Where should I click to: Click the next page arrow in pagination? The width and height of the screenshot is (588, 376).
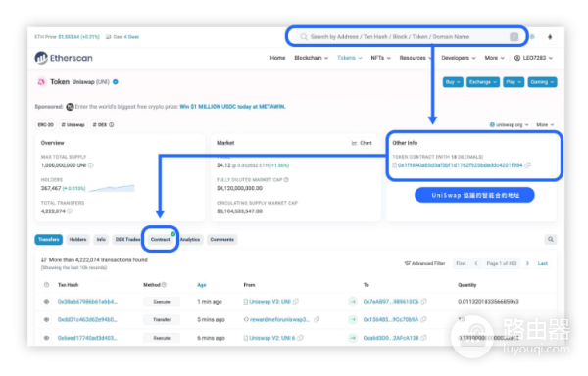pos(527,263)
